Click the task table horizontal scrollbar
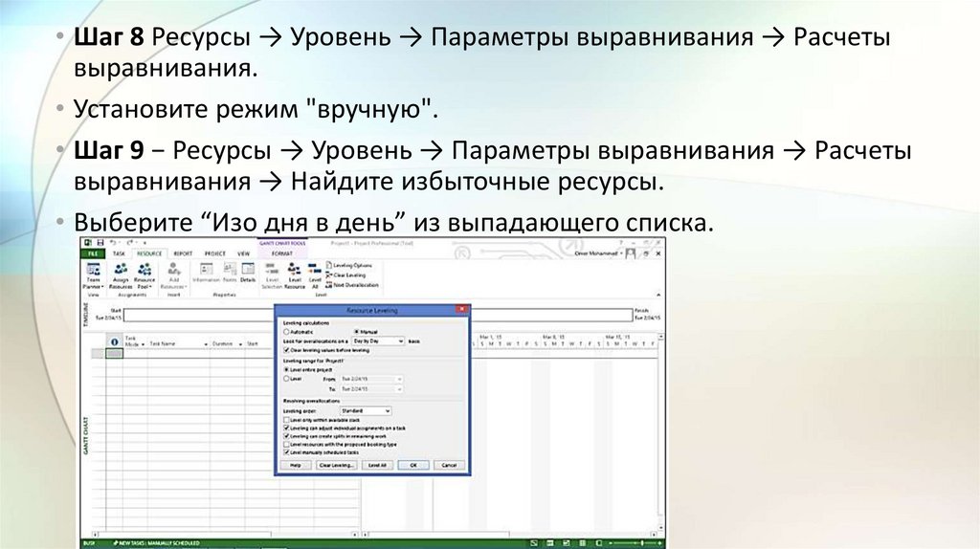980x549 pixels. [x=225, y=535]
